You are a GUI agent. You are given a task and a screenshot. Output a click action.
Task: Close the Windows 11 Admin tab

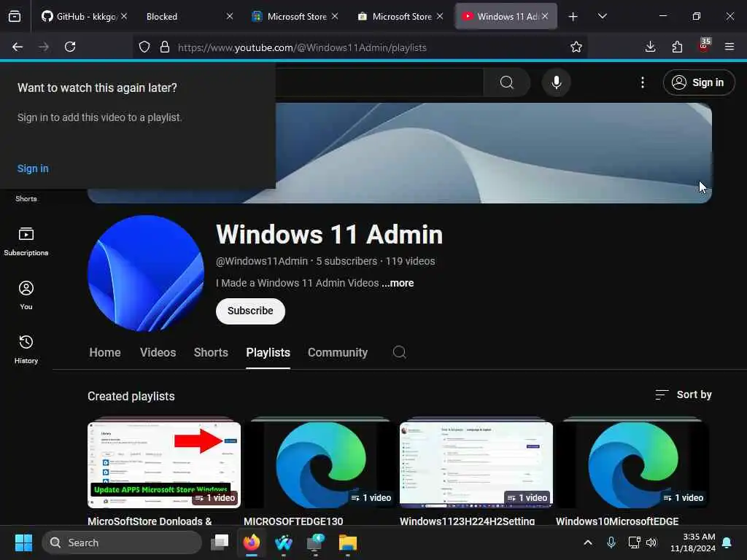545,17
